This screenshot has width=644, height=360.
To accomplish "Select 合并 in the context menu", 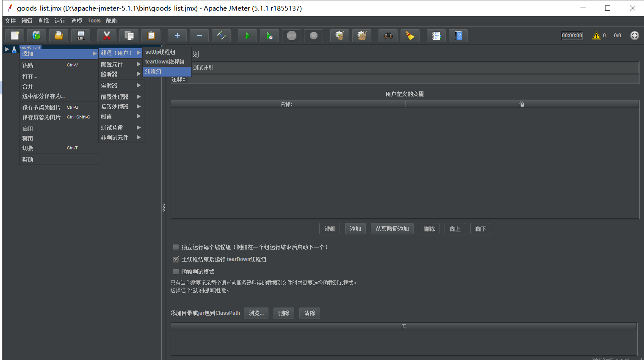I will coord(59,86).
